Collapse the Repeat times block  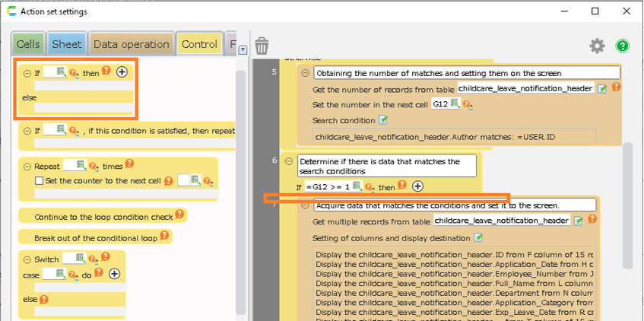coord(27,166)
